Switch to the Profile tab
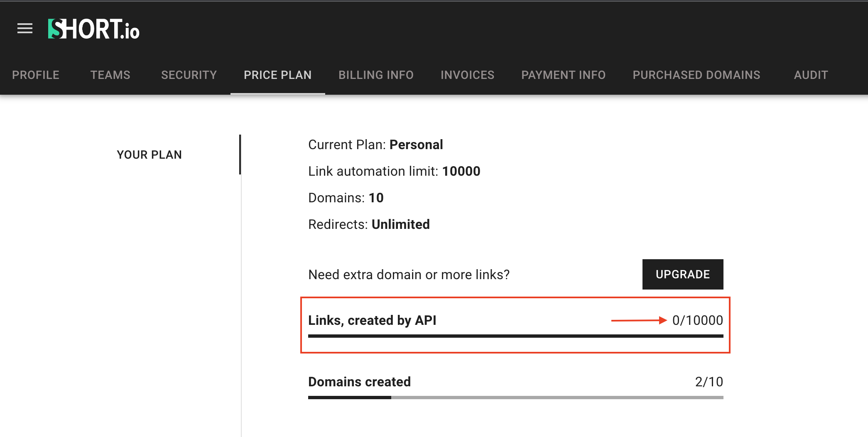868x437 pixels. [x=36, y=75]
